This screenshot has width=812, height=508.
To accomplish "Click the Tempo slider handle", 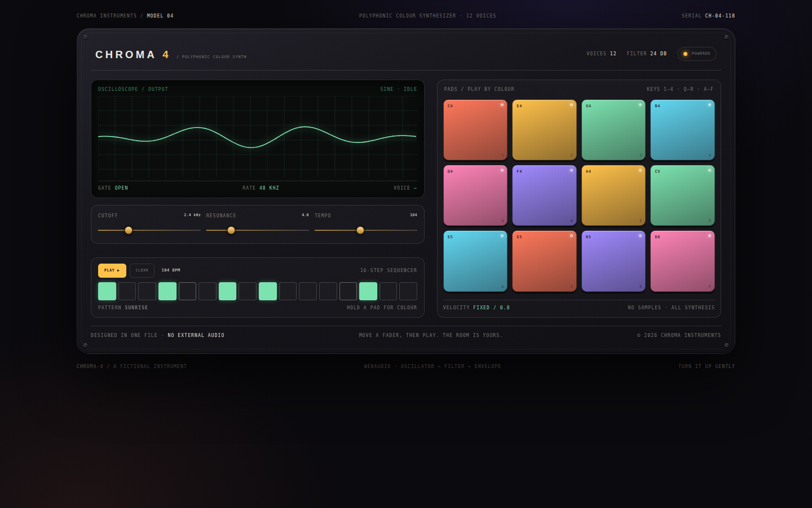I will tap(360, 230).
